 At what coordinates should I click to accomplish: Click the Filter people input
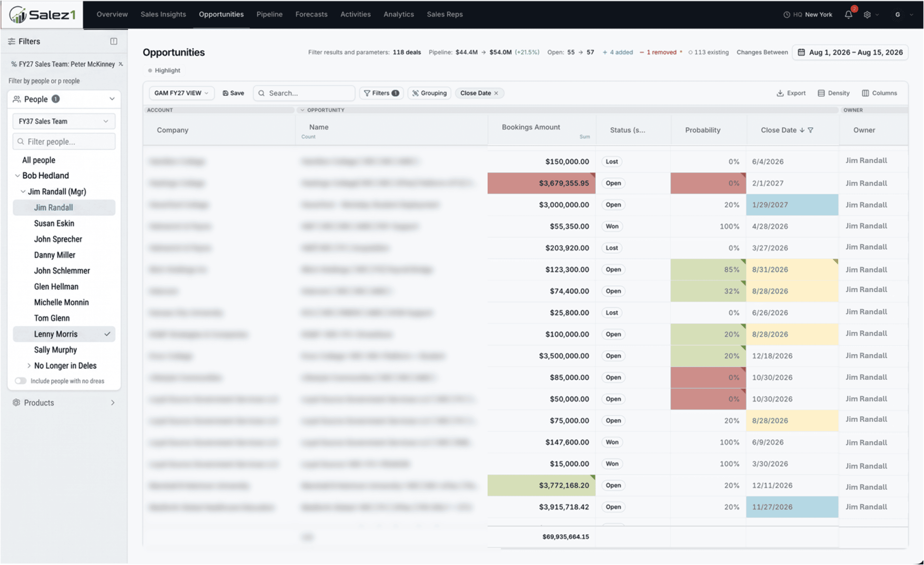click(x=64, y=142)
